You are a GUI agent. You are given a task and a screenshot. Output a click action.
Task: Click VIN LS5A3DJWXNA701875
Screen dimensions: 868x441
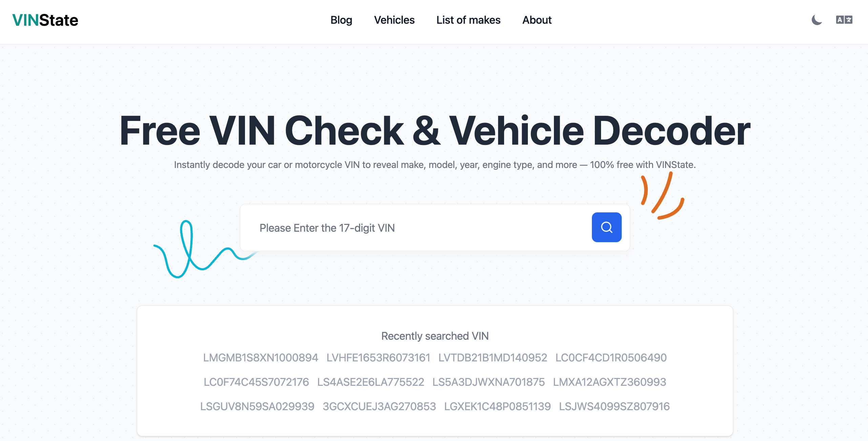click(x=489, y=382)
